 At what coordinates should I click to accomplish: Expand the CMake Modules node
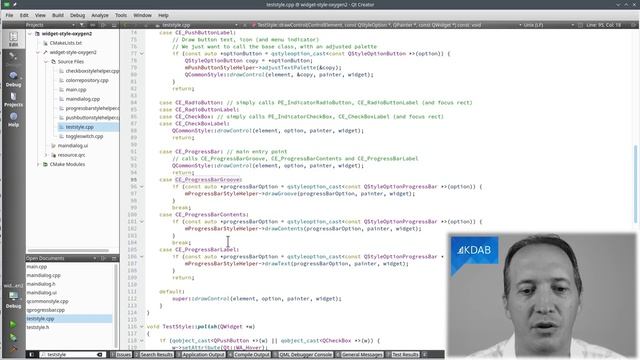[38, 164]
